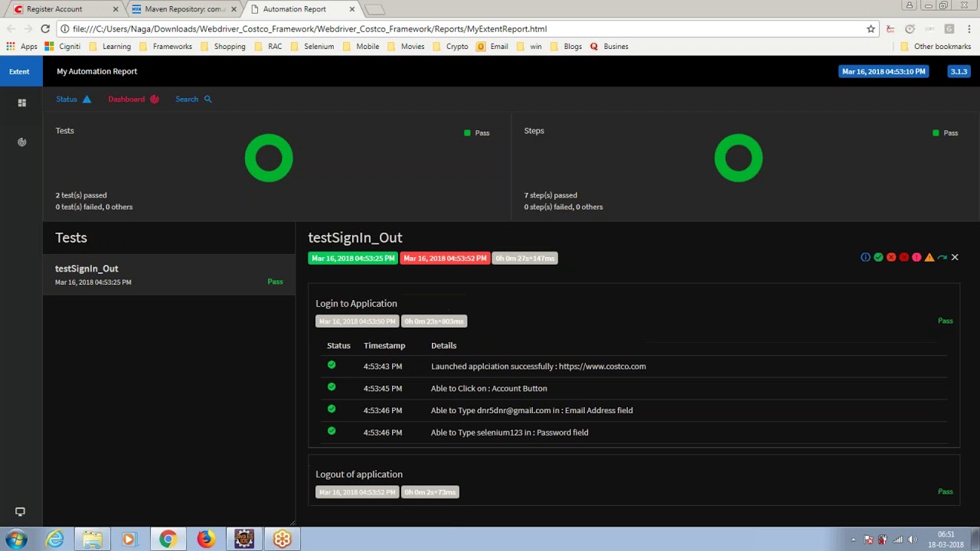
Task: Filter steps by green pass check icon
Action: click(x=878, y=257)
